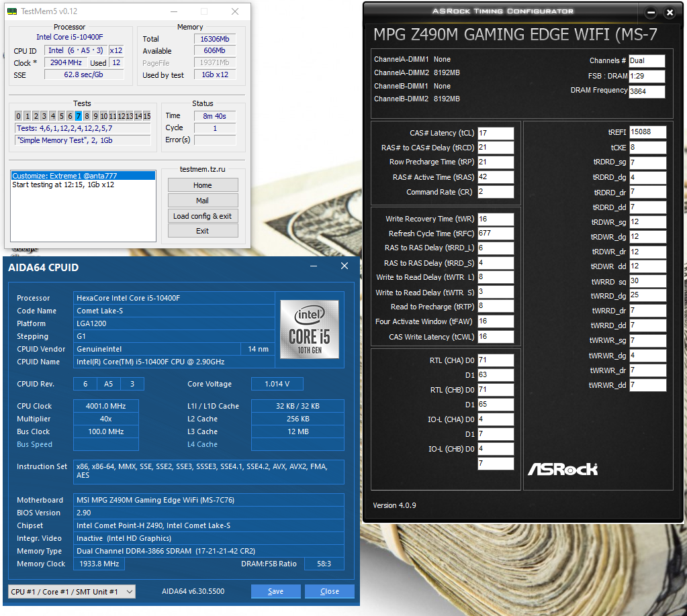Click the DRAM:FSB Ratio value 58:3
Image resolution: width=687 pixels, height=616 pixels.
click(324, 564)
